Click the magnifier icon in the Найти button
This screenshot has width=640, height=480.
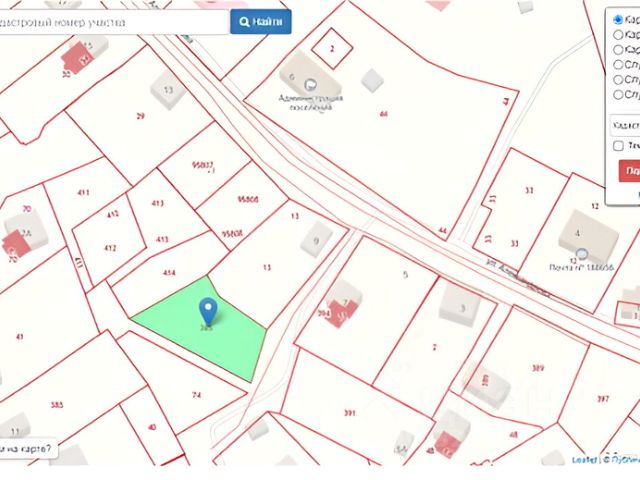pyautogui.click(x=244, y=22)
